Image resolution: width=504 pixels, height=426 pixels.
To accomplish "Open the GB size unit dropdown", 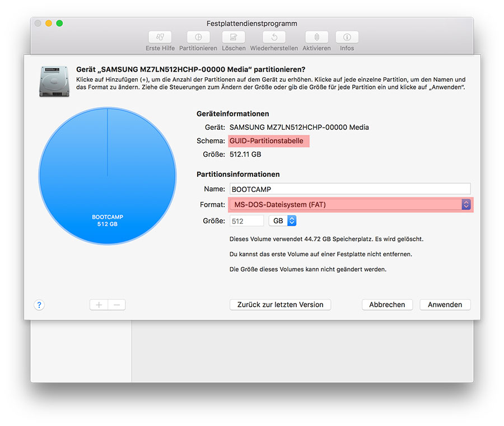I will coord(283,221).
